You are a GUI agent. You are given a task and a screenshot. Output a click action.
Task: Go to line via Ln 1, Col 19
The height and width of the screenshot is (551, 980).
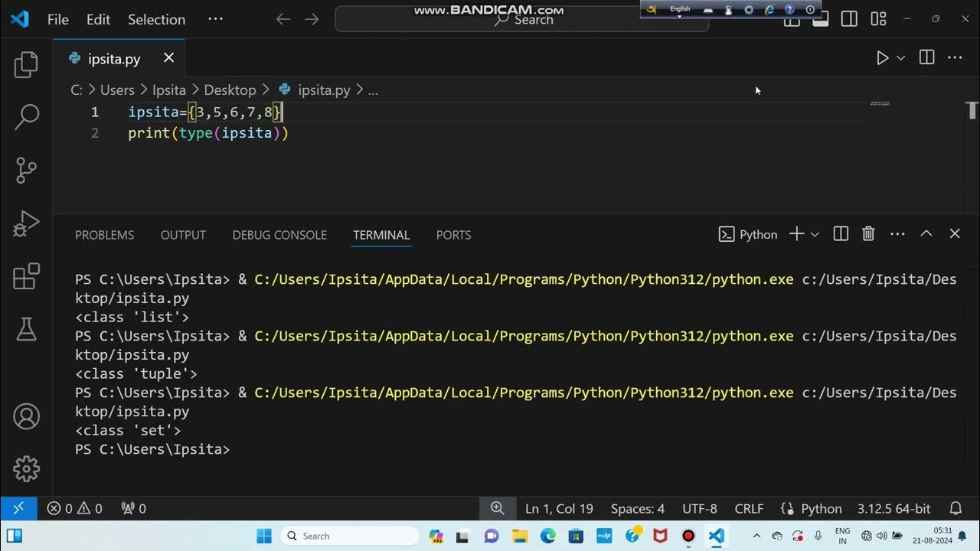pyautogui.click(x=559, y=508)
